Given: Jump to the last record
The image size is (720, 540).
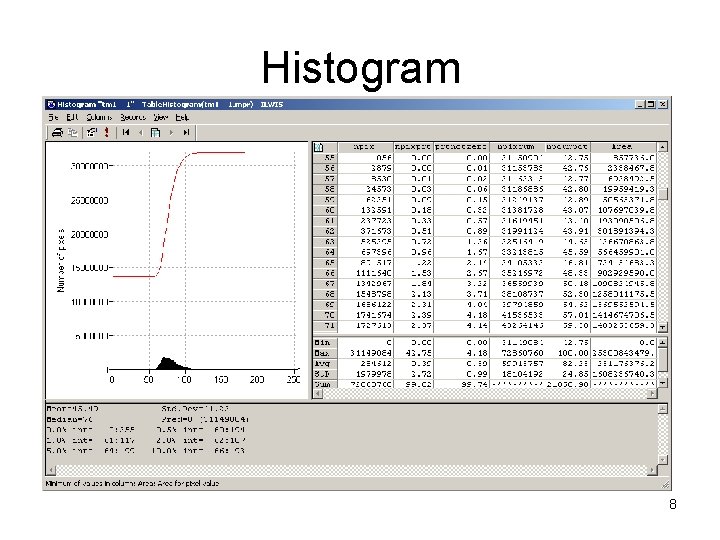Looking at the screenshot, I should (186, 133).
